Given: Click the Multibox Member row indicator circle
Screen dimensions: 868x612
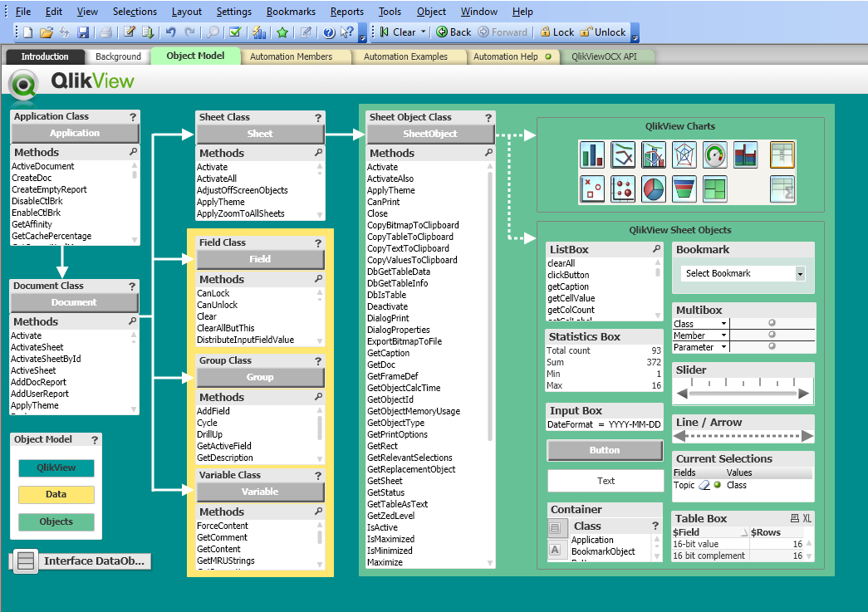Looking at the screenshot, I should (x=772, y=335).
